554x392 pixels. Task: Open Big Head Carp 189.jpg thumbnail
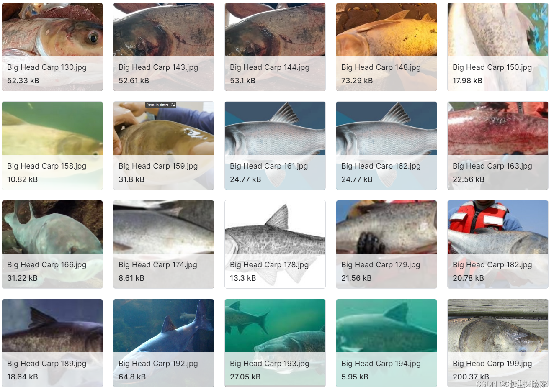tap(52, 343)
